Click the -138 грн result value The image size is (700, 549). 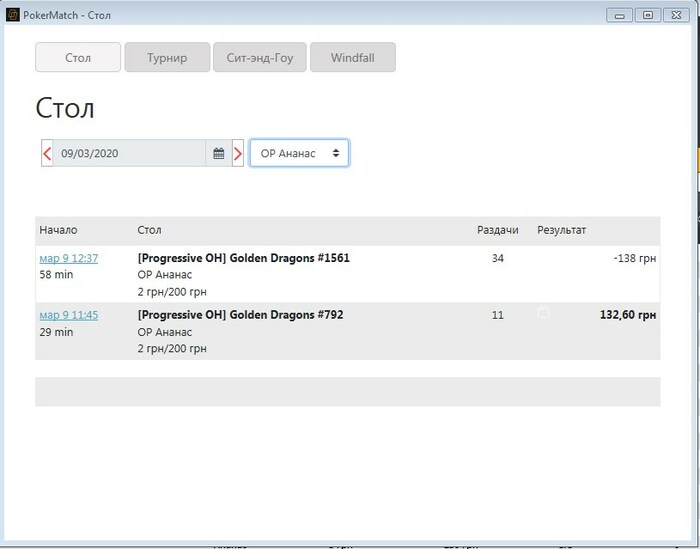point(635,258)
